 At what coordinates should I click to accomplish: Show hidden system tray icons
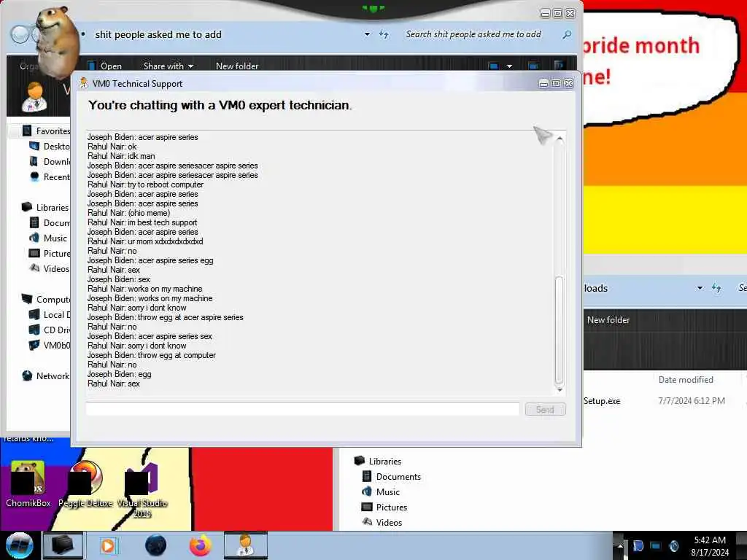(x=620, y=546)
